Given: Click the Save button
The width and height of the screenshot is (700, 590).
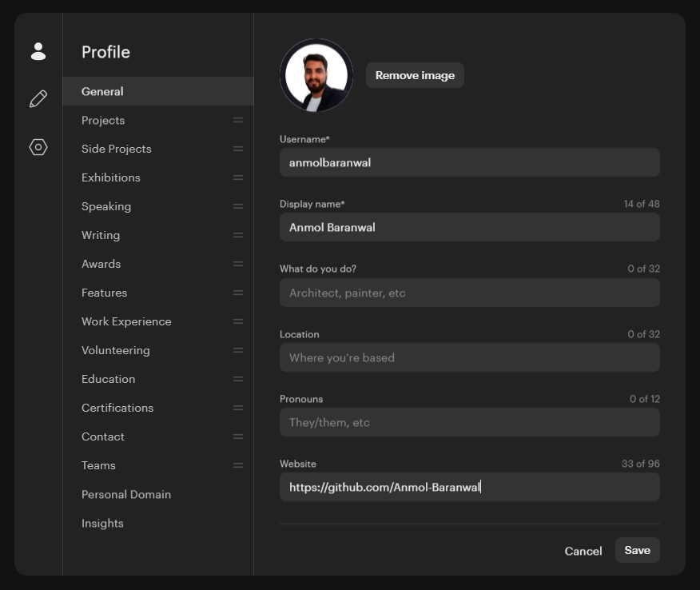Looking at the screenshot, I should (x=637, y=550).
